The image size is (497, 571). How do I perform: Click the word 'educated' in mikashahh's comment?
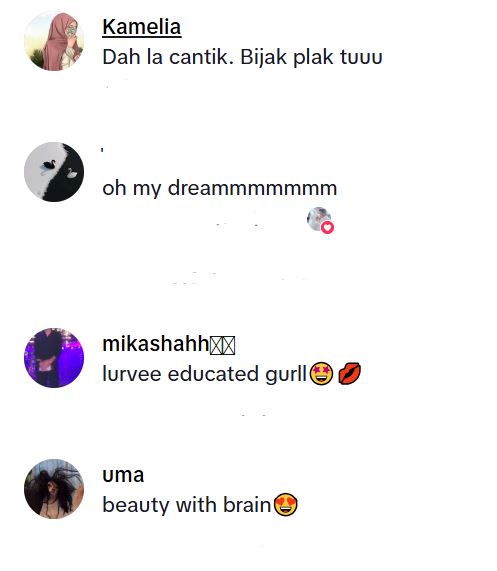[x=213, y=374]
